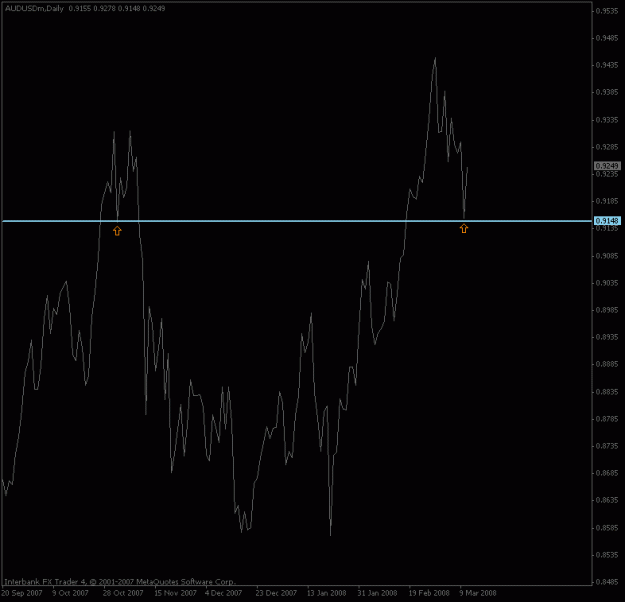
Task: Click the 31 Jan 2008 date label
Action: pyautogui.click(x=377, y=593)
